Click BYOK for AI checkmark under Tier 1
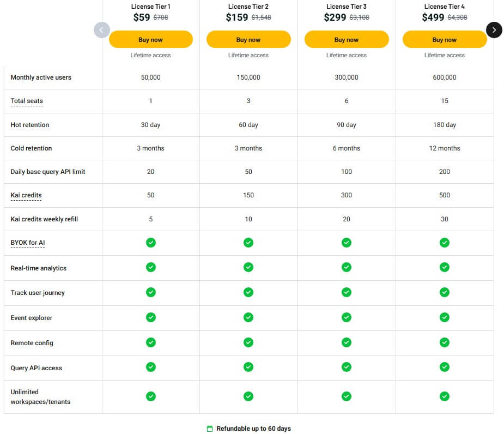The width and height of the screenshot is (504, 434). click(x=151, y=243)
